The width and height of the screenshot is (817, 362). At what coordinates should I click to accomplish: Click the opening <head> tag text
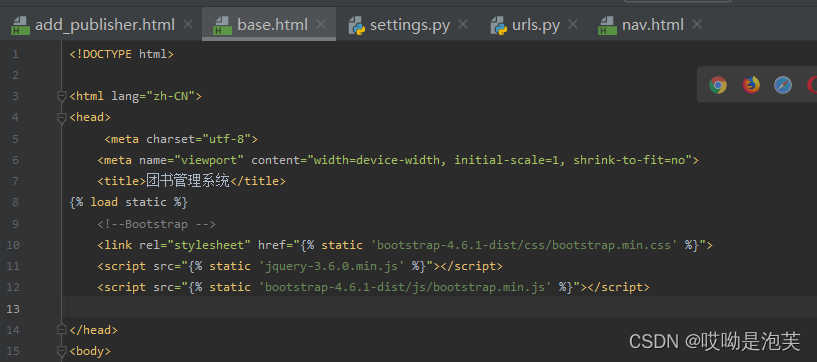[90, 118]
